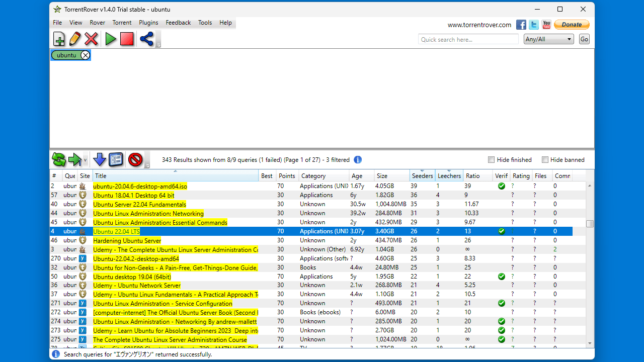Image resolution: width=644 pixels, height=362 pixels.
Task: Click the Quick search input field
Action: point(468,39)
